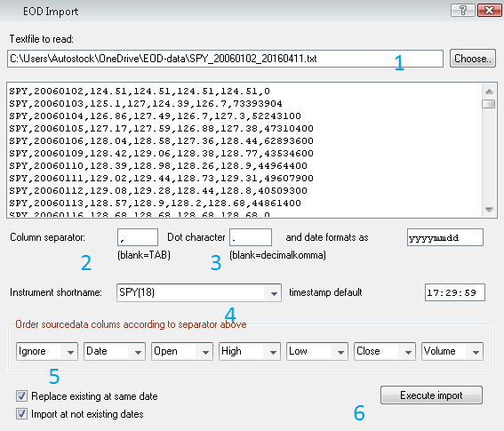Image resolution: width=504 pixels, height=431 pixels.
Task: Click the 'Textfile to read:' label
Action: pos(42,39)
